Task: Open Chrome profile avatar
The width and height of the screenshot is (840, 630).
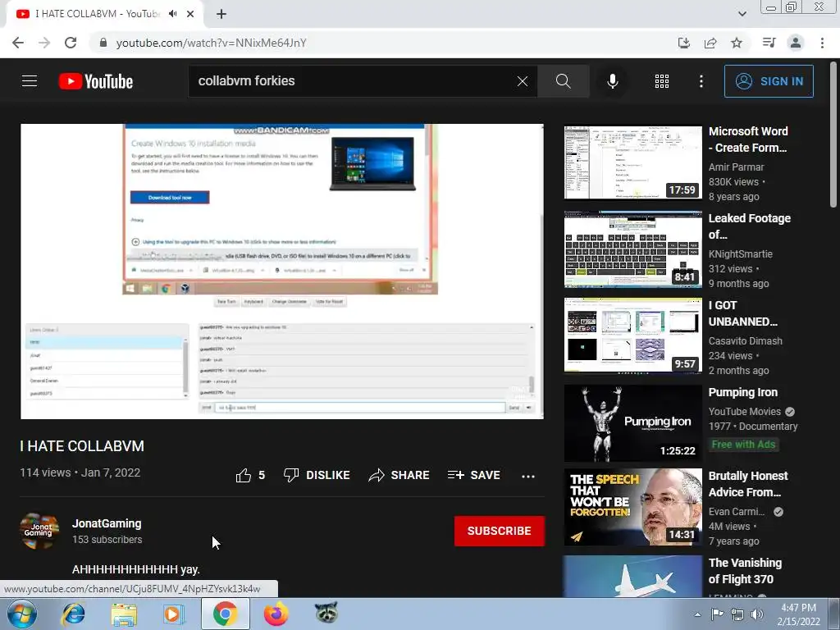Action: [x=796, y=43]
